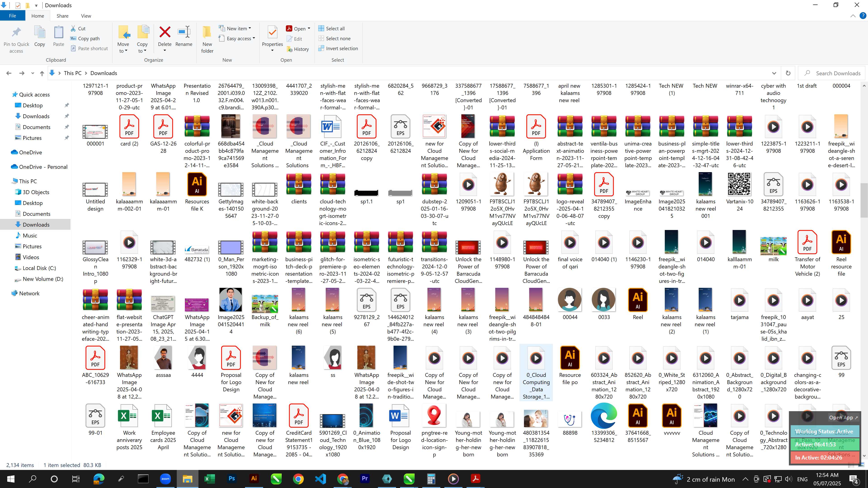This screenshot has height=488, width=868.
Task: Open the Delete options dropdown arrow
Action: [x=164, y=51]
